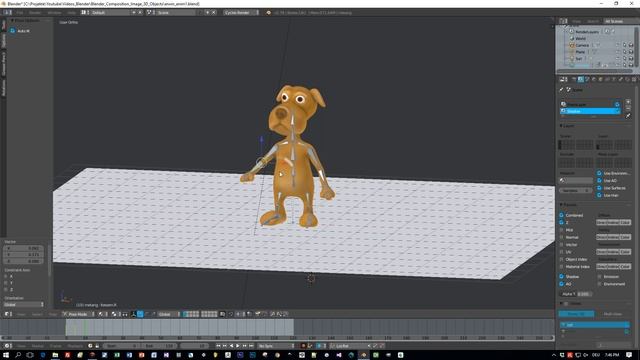
Task: Open the Pose Mode dropdown
Action: click(78, 314)
